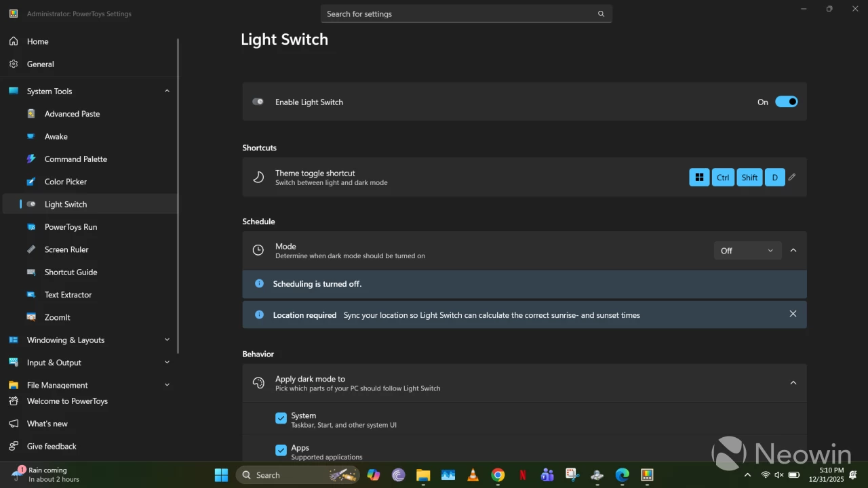
Task: Click the Shift key shortcut button
Action: click(x=749, y=178)
